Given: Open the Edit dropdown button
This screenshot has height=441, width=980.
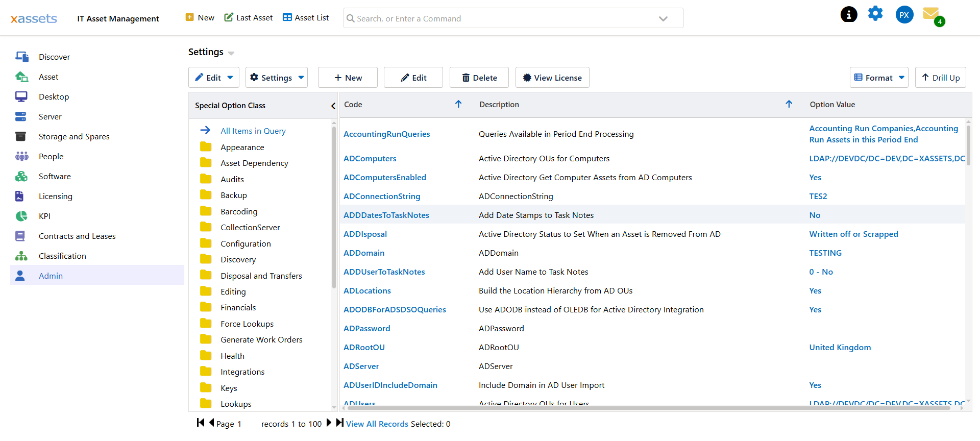Looking at the screenshot, I should [213, 78].
